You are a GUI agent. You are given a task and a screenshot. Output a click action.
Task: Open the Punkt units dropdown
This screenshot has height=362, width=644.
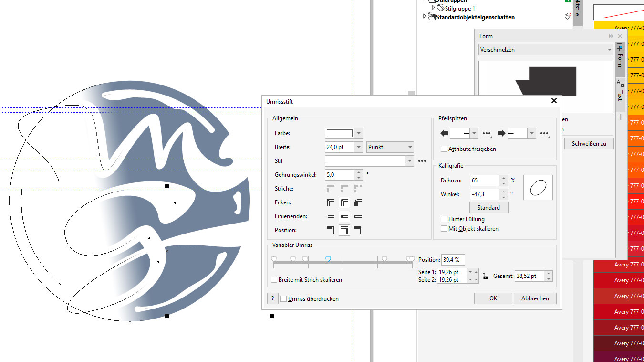[x=390, y=147]
